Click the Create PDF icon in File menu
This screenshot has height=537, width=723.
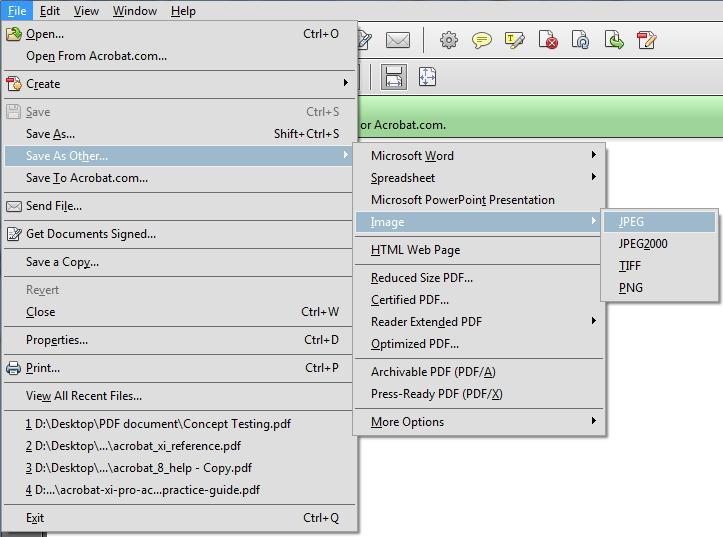(x=14, y=84)
